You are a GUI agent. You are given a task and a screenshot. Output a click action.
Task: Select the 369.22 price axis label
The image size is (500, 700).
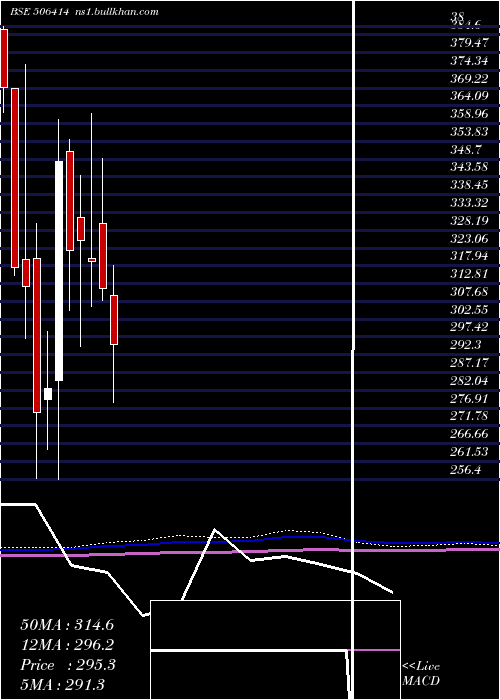(469, 78)
